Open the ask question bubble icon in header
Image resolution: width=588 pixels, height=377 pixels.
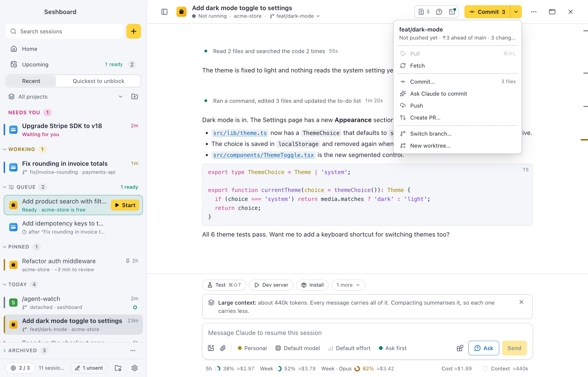[439, 12]
